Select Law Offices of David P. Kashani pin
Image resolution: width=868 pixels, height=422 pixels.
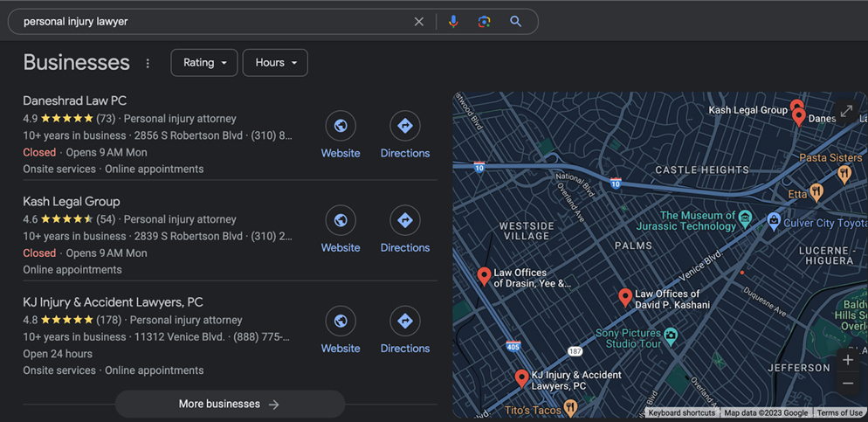625,297
